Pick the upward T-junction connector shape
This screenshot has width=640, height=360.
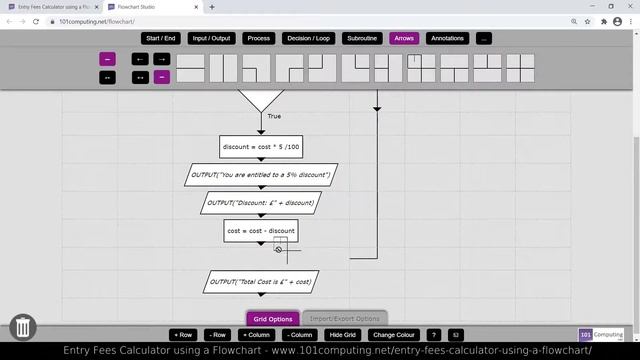(487, 69)
